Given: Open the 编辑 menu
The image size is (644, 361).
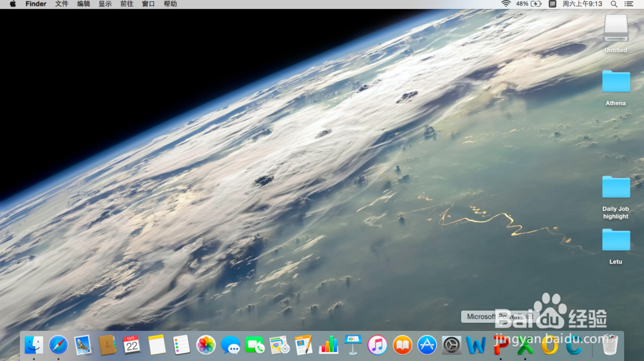Looking at the screenshot, I should 83,4.
